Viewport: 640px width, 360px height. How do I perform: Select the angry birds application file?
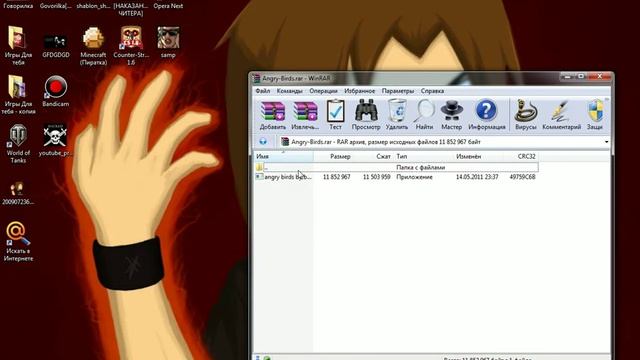pyautogui.click(x=284, y=177)
